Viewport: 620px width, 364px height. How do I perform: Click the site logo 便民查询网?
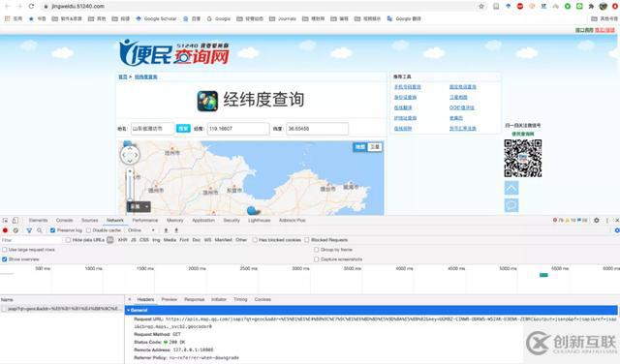tap(174, 53)
